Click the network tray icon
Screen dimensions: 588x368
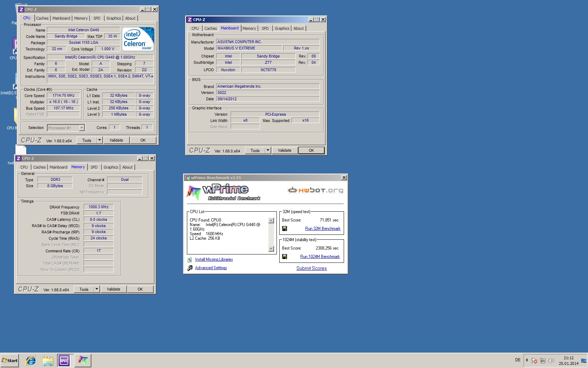coord(543,361)
